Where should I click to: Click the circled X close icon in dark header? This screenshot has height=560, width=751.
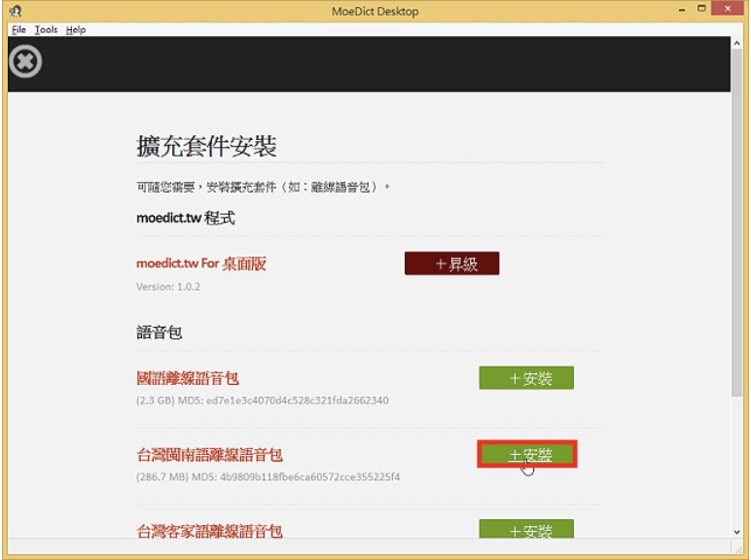25,61
